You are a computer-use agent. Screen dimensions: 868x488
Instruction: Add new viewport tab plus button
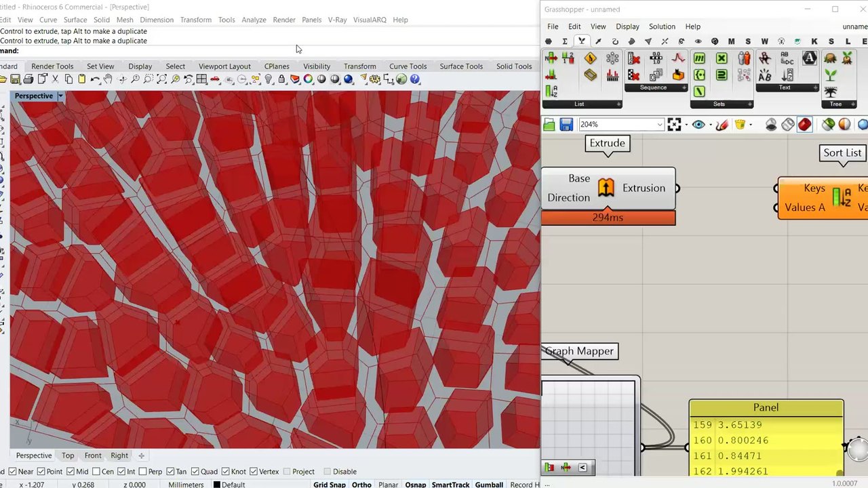tap(141, 455)
